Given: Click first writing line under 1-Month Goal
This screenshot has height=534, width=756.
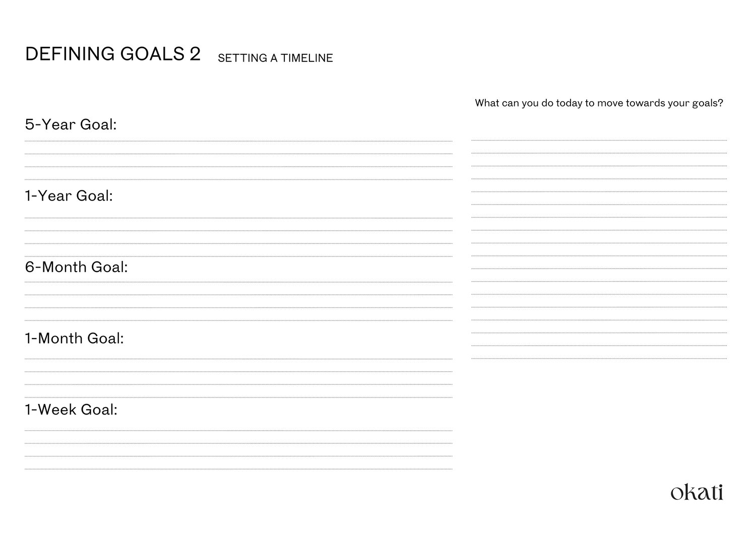Looking at the screenshot, I should (238, 359).
